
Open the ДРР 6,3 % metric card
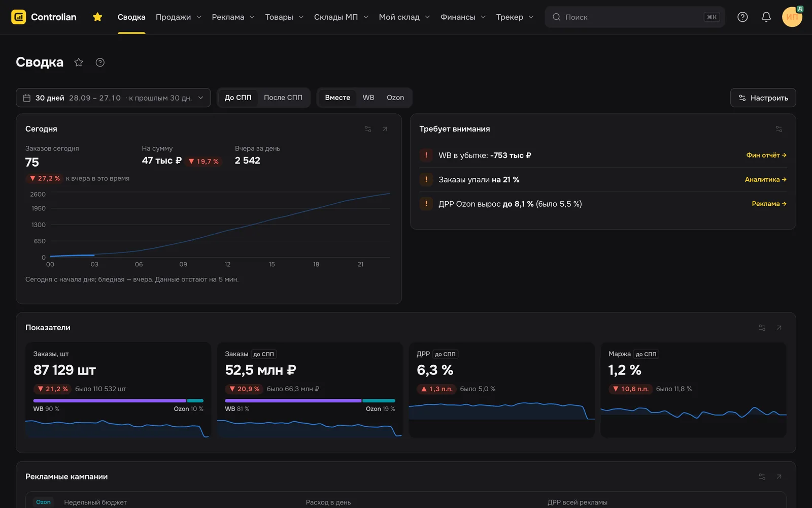pos(501,390)
